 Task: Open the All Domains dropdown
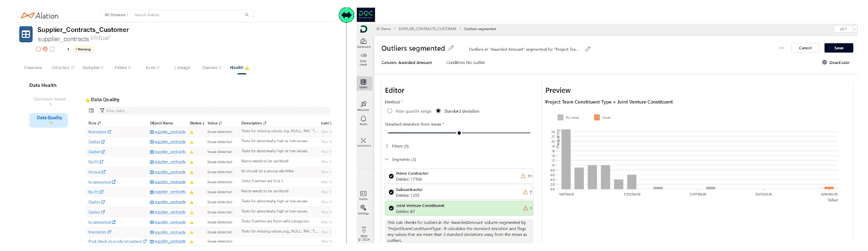116,15
